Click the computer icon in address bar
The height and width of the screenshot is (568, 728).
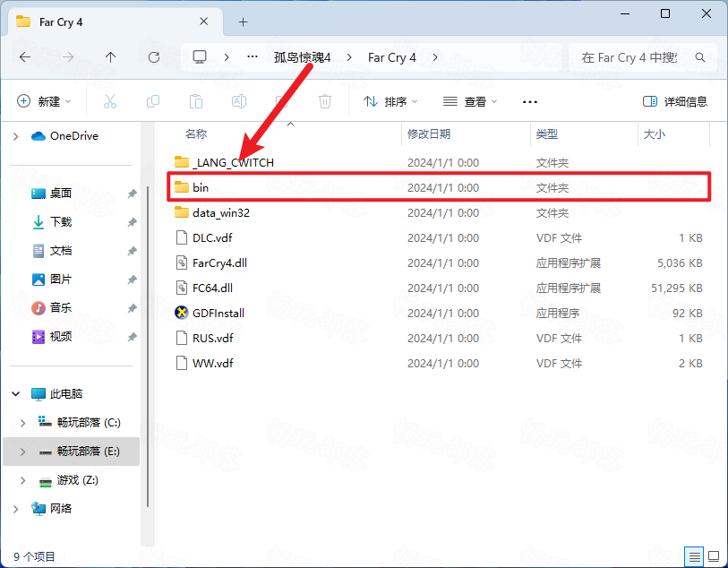click(x=200, y=57)
